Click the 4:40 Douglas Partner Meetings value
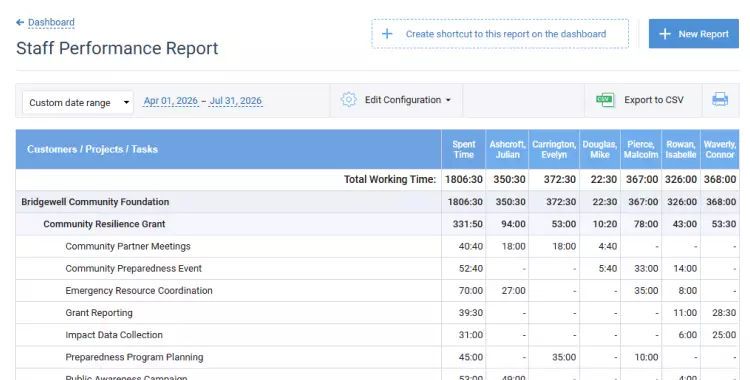 click(x=607, y=246)
